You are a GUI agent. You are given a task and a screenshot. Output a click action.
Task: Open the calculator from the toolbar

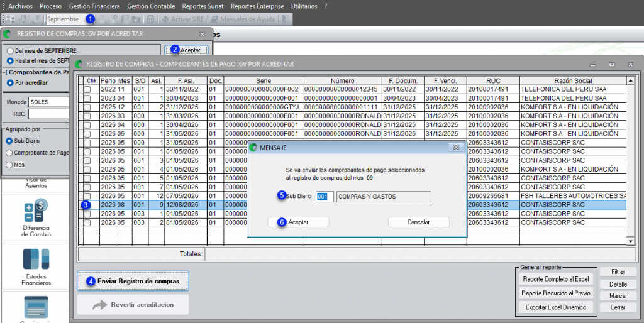point(151,19)
